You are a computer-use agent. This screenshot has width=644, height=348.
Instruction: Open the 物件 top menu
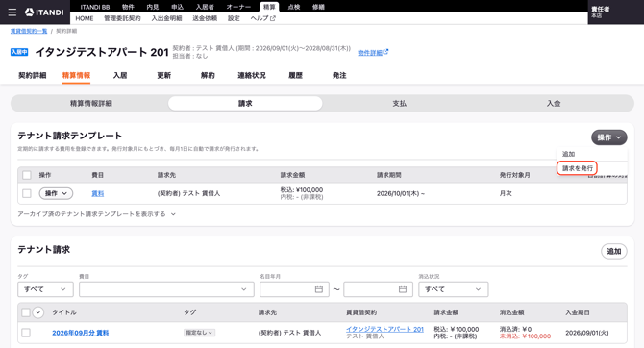point(128,7)
